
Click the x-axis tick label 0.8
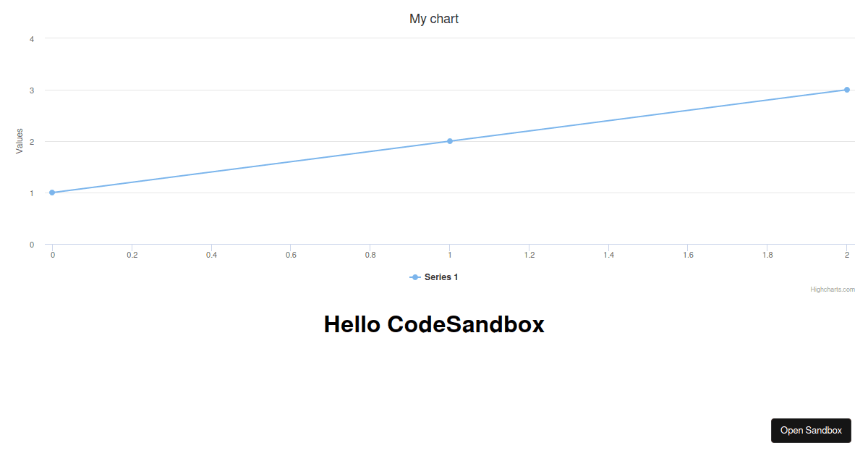click(x=370, y=255)
